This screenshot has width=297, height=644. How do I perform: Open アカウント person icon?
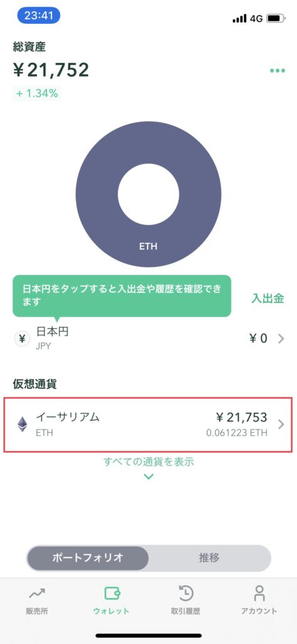tap(259, 594)
